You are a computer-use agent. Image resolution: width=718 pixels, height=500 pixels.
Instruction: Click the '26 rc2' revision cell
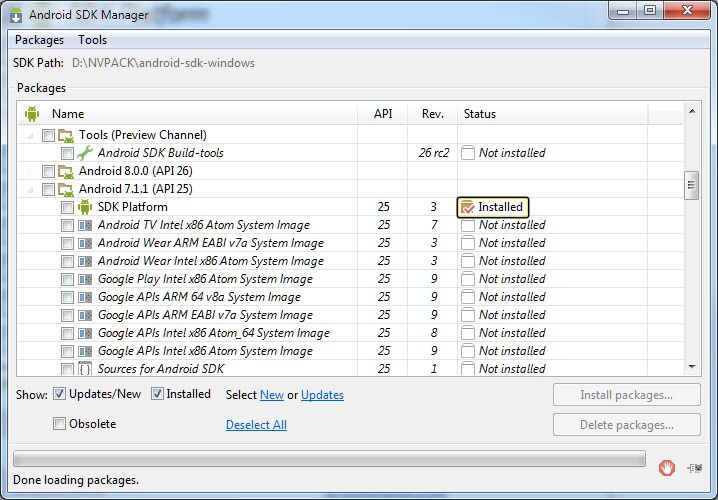click(434, 153)
